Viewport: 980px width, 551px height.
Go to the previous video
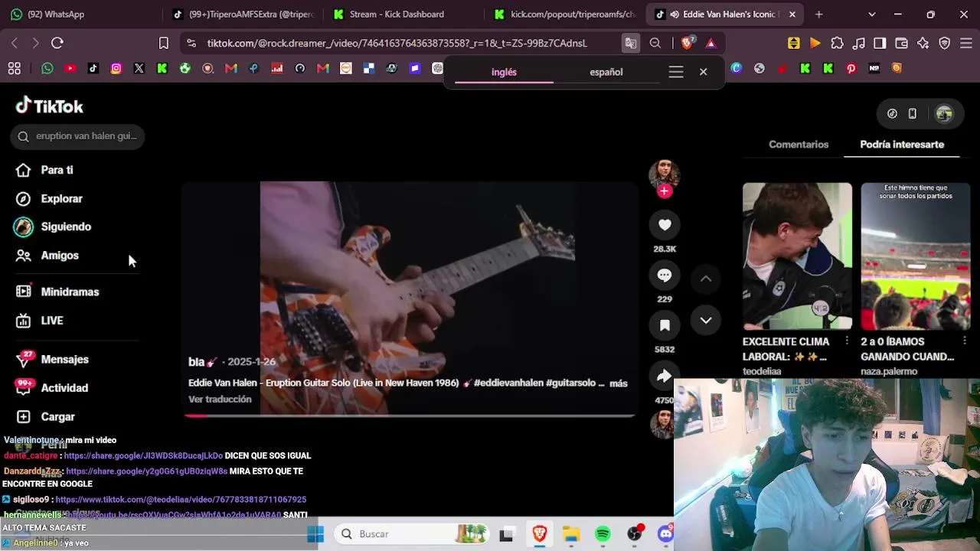(706, 279)
